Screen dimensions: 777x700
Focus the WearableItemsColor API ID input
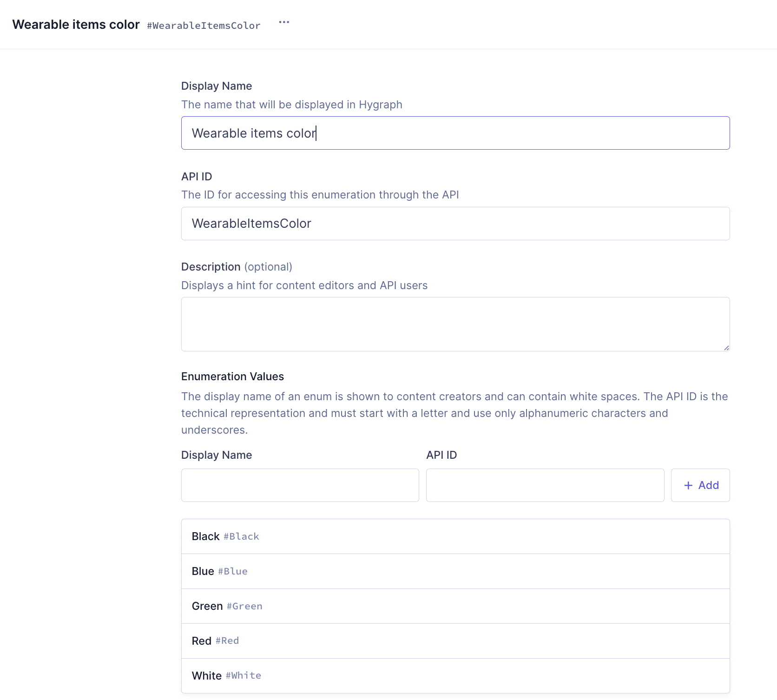(455, 224)
